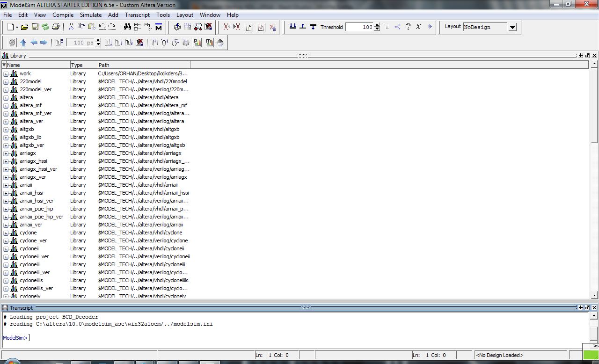
Task: Click the blue M ModelSim icon
Action: (159, 27)
